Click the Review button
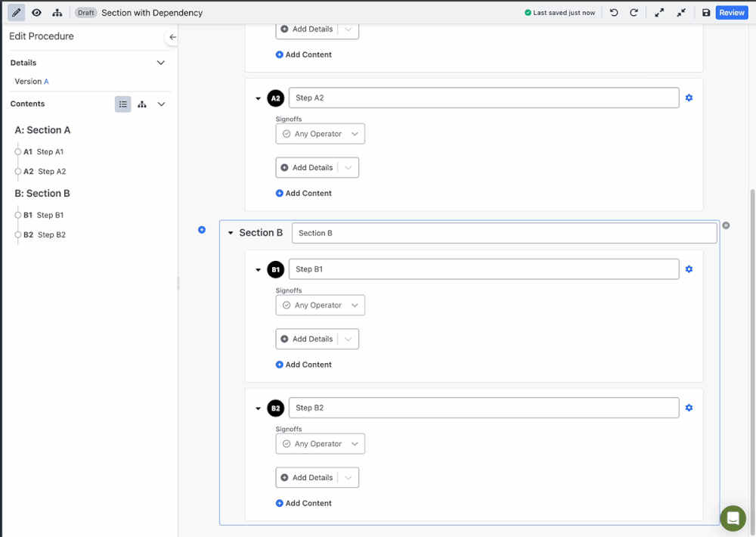Viewport: 756px width, 537px height. pos(731,12)
